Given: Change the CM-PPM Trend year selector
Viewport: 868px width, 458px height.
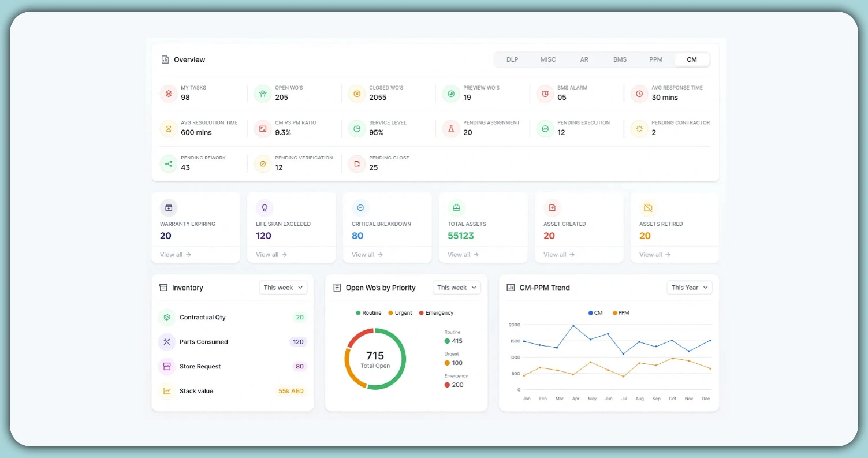Looking at the screenshot, I should pyautogui.click(x=690, y=287).
